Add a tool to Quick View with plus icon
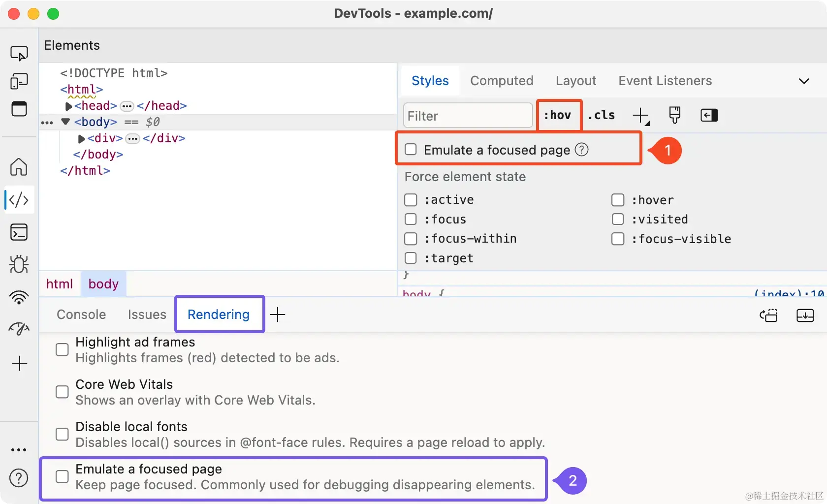 pos(278,315)
